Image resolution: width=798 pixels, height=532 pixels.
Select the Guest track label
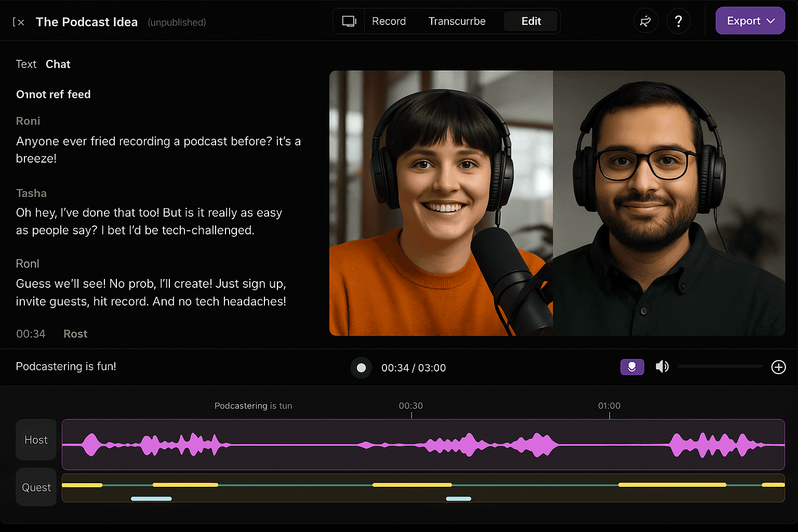click(x=36, y=487)
